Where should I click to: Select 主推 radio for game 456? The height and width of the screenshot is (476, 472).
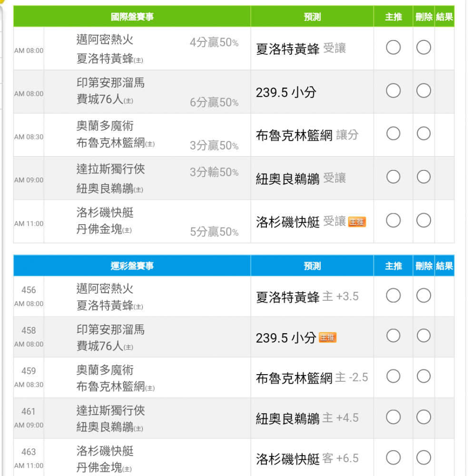pos(393,296)
